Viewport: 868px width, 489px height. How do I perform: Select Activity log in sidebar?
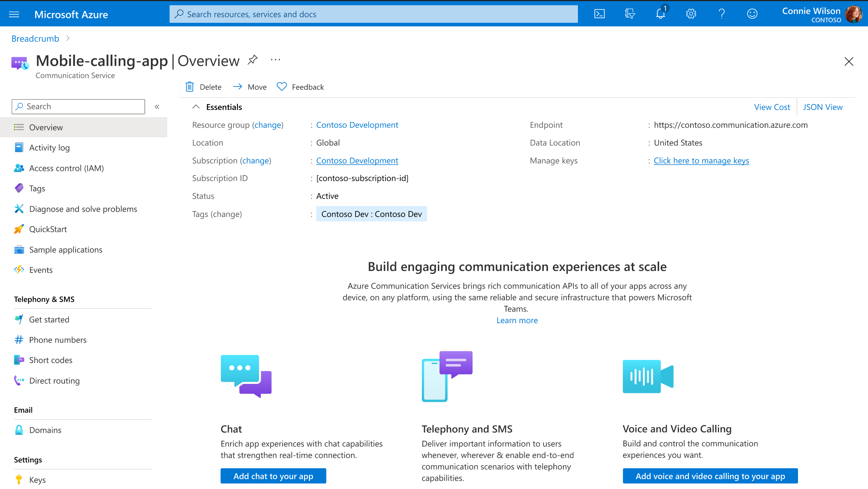(49, 148)
